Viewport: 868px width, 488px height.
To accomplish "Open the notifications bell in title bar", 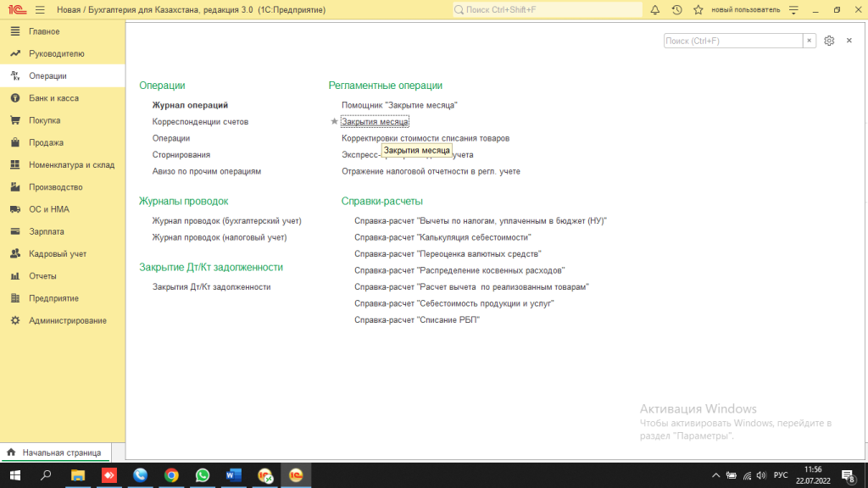I will (655, 10).
